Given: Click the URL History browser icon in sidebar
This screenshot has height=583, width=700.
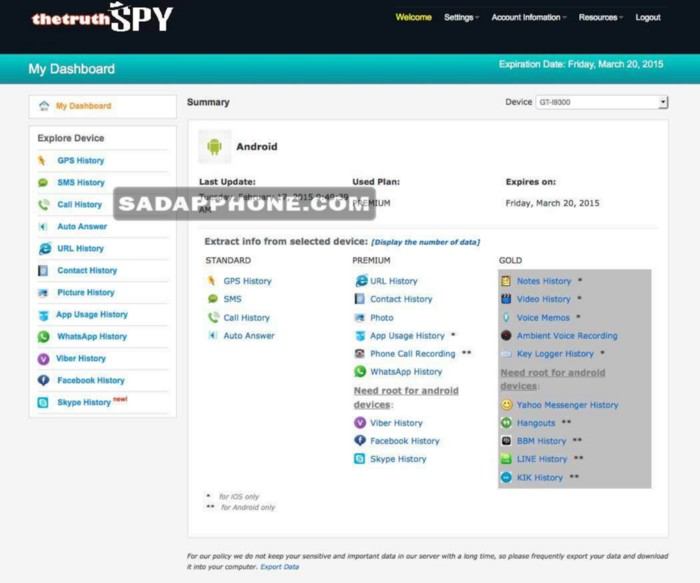Looking at the screenshot, I should tap(45, 248).
